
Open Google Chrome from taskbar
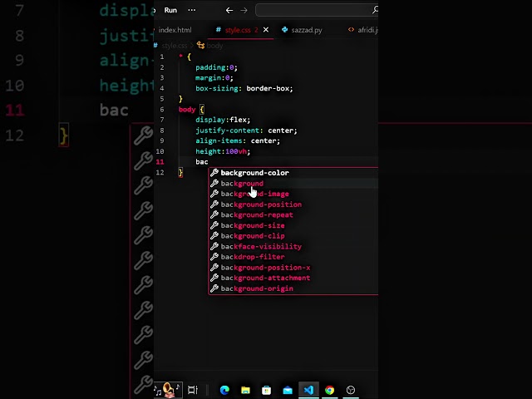(x=329, y=390)
